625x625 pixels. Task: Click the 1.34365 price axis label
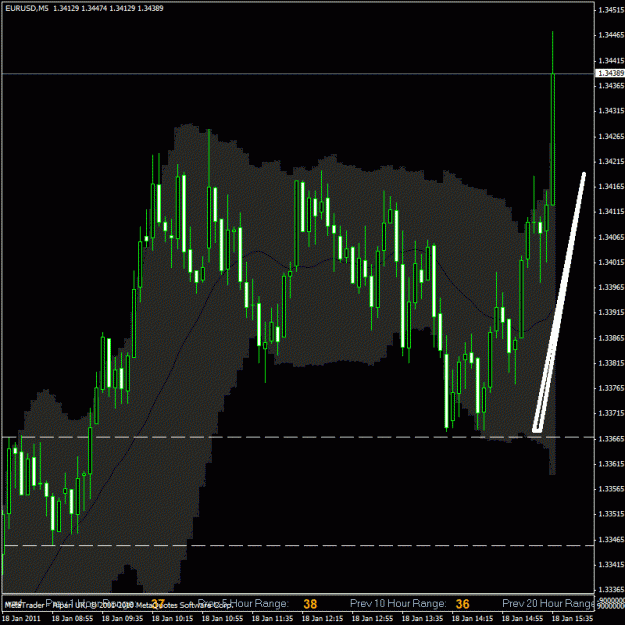611,86
